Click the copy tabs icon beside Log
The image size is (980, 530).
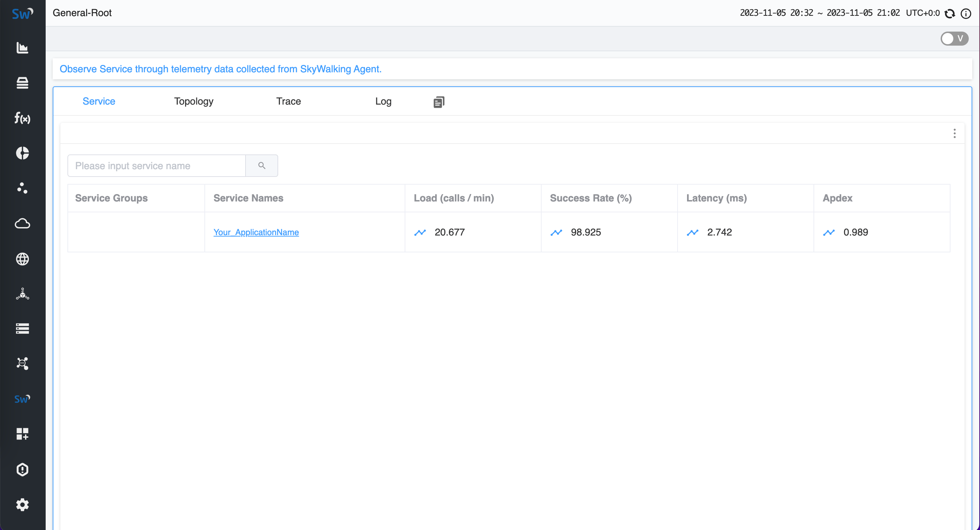[x=439, y=102]
